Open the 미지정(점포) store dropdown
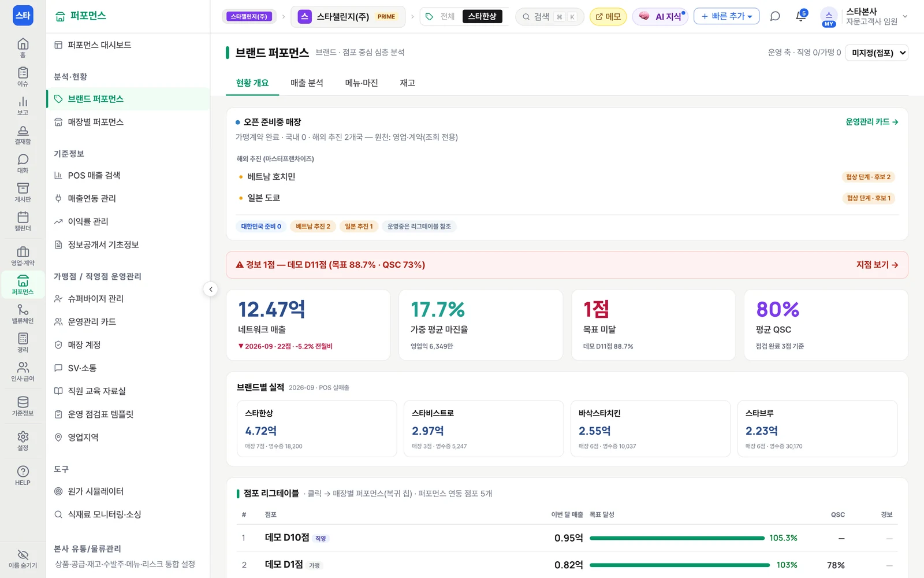Image resolution: width=924 pixels, height=578 pixels. [x=877, y=53]
